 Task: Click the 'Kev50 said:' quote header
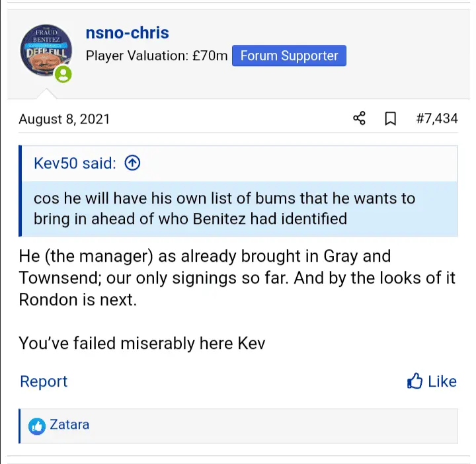pyautogui.click(x=75, y=163)
